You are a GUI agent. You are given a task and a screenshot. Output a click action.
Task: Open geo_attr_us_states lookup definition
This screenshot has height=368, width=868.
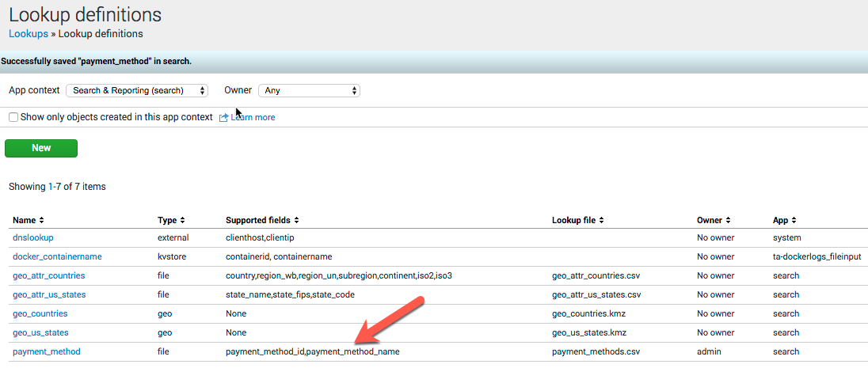point(49,294)
